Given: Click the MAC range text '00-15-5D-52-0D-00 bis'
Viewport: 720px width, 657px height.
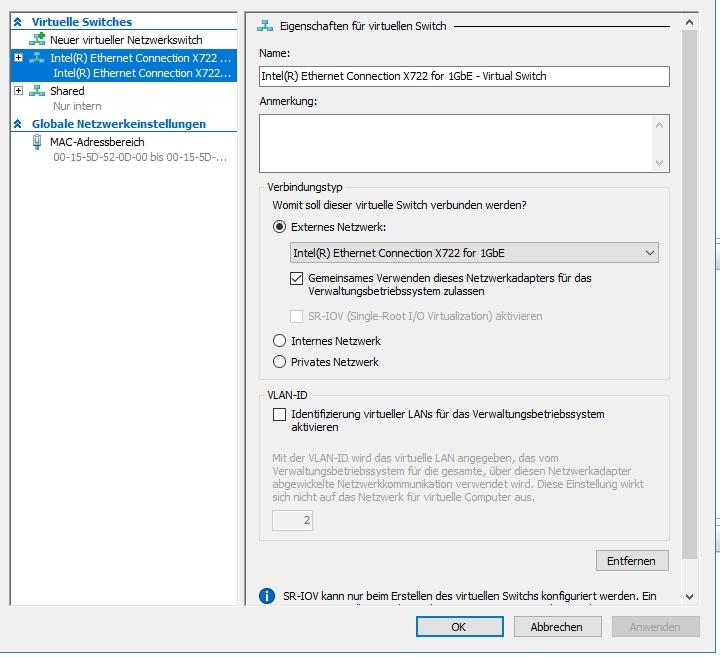Looking at the screenshot, I should pyautogui.click(x=108, y=157).
